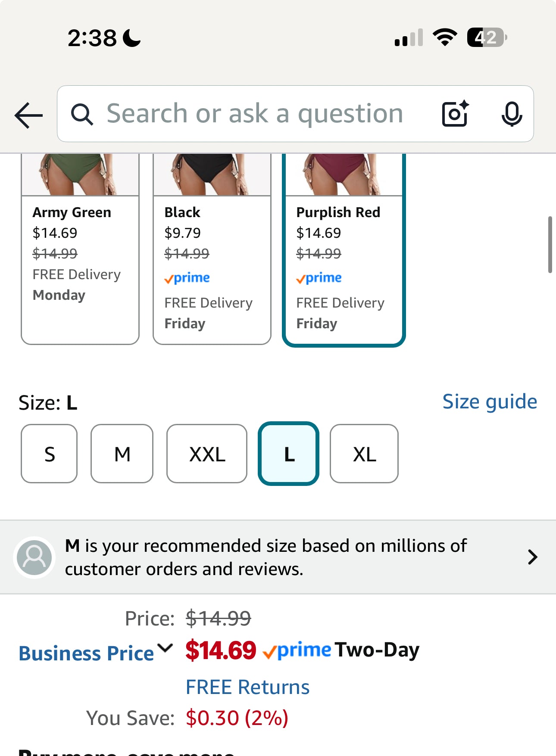Tap the prime logo beside Two-Day
Image resolution: width=556 pixels, height=756 pixels.
point(297,650)
